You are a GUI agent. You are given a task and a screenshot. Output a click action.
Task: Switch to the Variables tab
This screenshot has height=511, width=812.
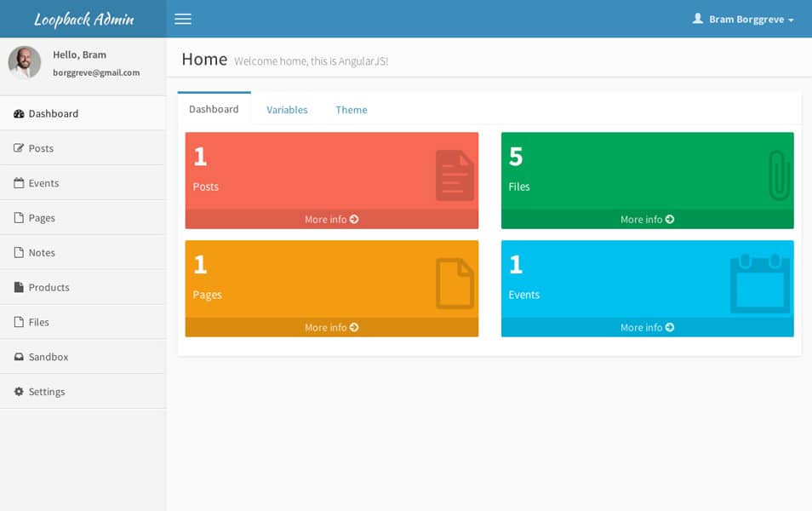287,109
